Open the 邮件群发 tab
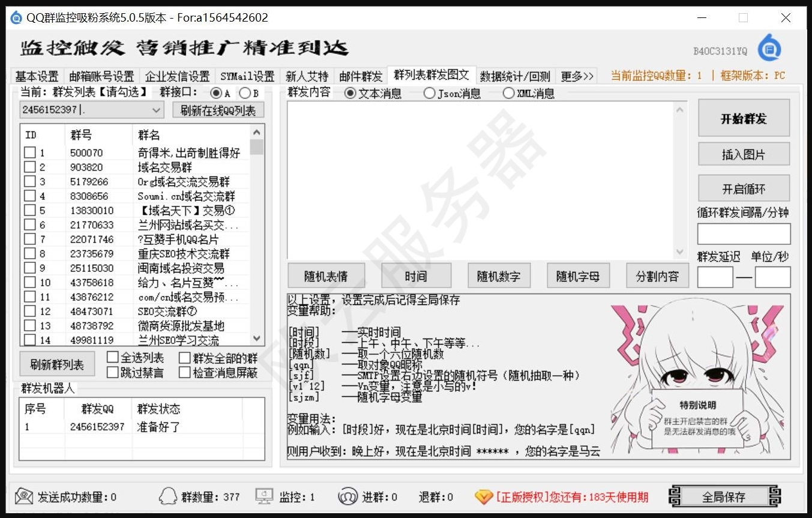This screenshot has height=518, width=812. click(x=361, y=76)
